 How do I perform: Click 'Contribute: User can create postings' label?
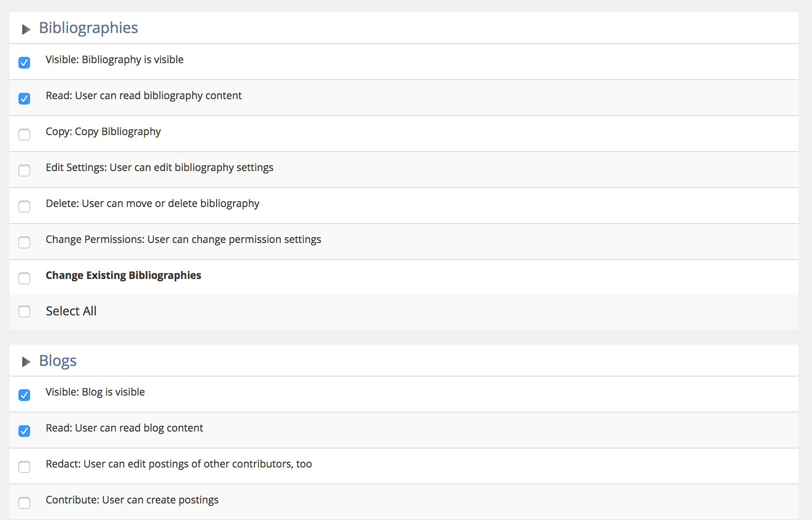click(x=132, y=500)
